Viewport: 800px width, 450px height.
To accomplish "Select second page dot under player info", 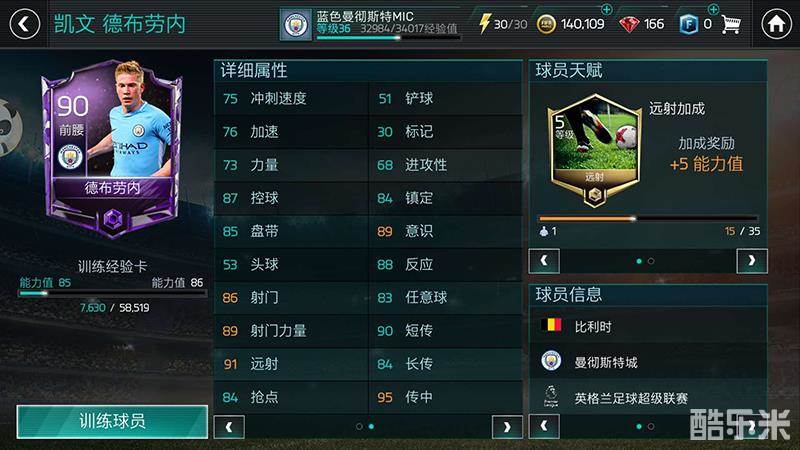I will (651, 426).
